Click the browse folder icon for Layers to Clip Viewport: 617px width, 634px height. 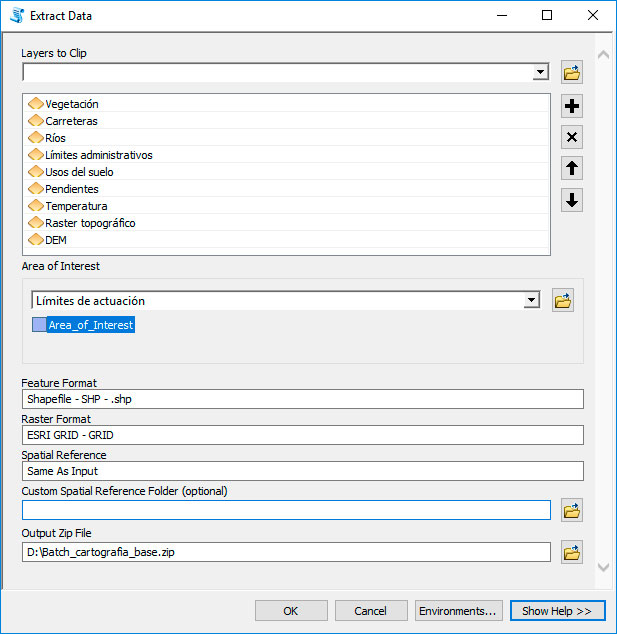point(572,73)
